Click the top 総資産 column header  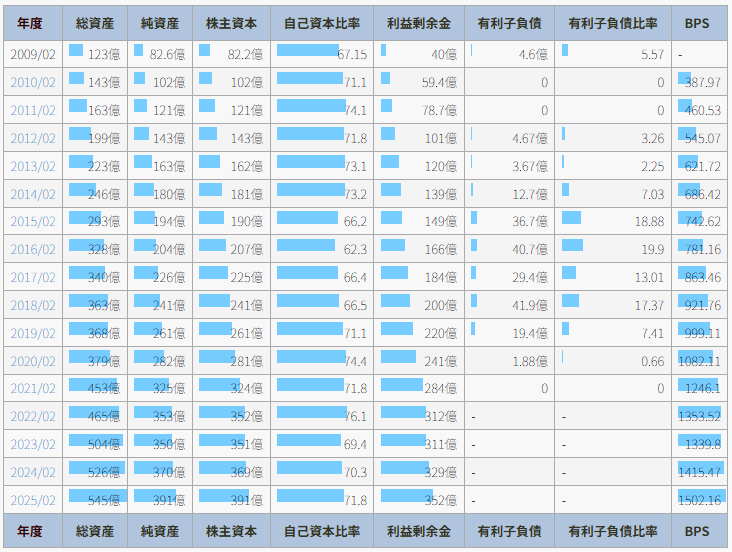click(95, 24)
